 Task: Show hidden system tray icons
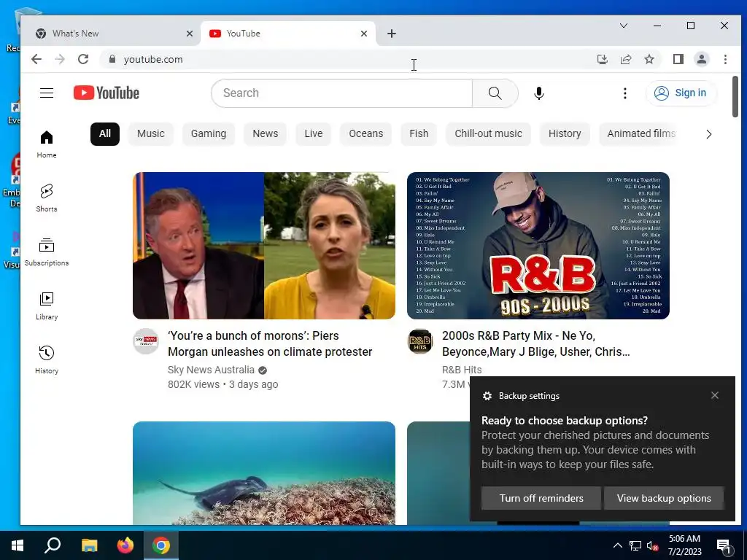coord(617,545)
